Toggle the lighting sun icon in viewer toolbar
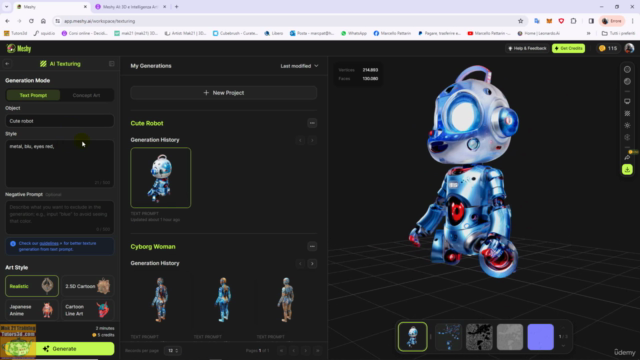This screenshot has width=640, height=360. [x=627, y=125]
